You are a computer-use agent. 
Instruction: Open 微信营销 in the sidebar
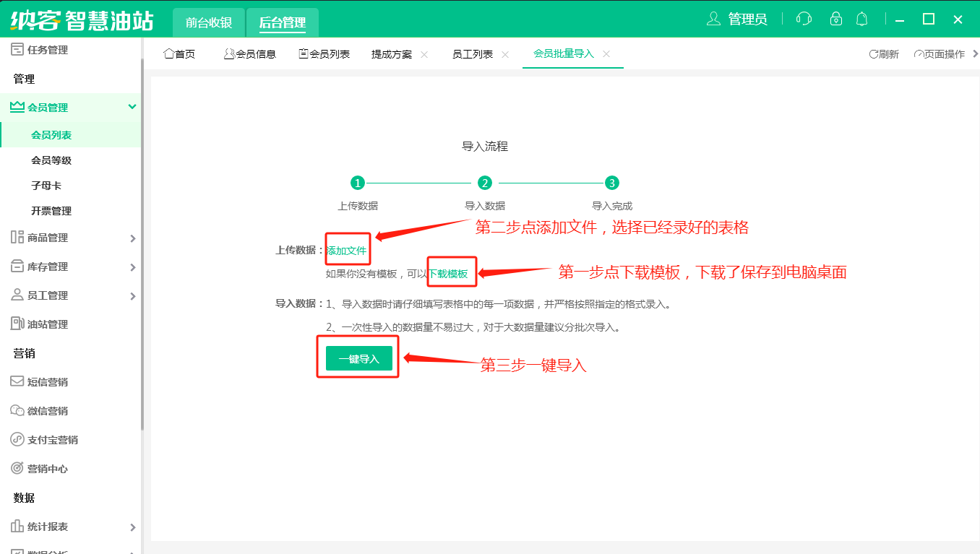(x=47, y=411)
